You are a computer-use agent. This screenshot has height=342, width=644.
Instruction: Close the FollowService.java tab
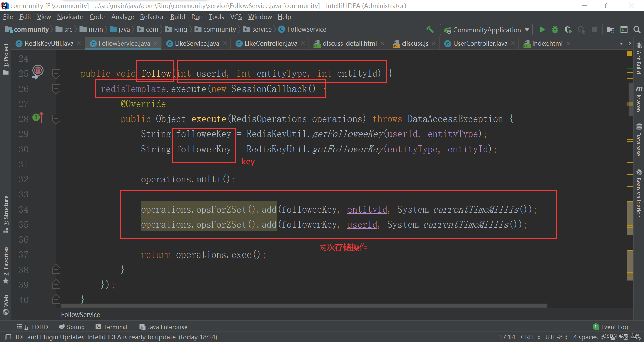point(156,43)
